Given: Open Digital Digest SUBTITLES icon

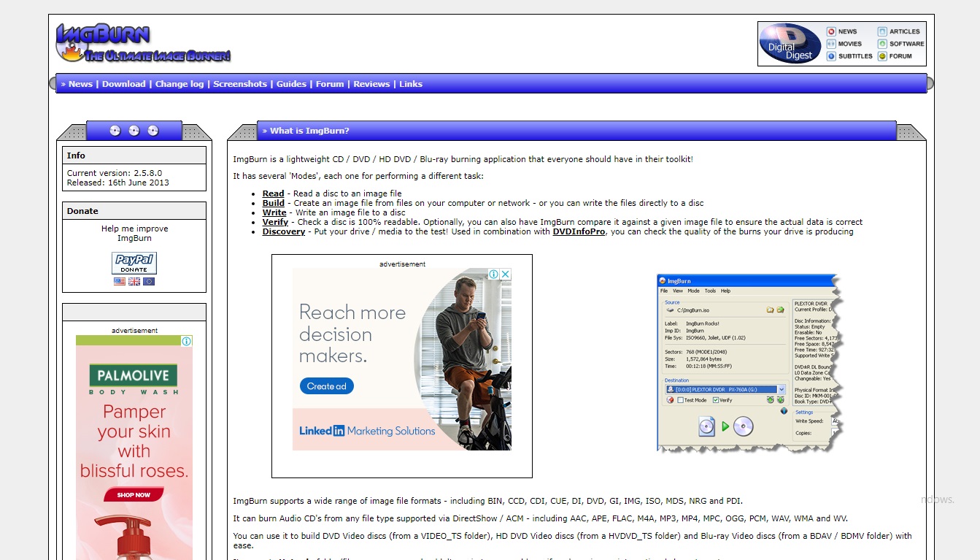Looking at the screenshot, I should click(831, 56).
